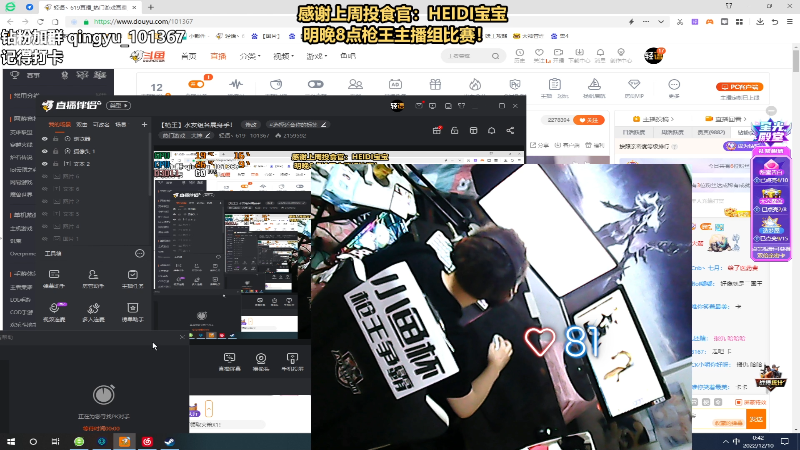
Task: Click the magnifier search icon on Douyu
Action: coord(495,56)
